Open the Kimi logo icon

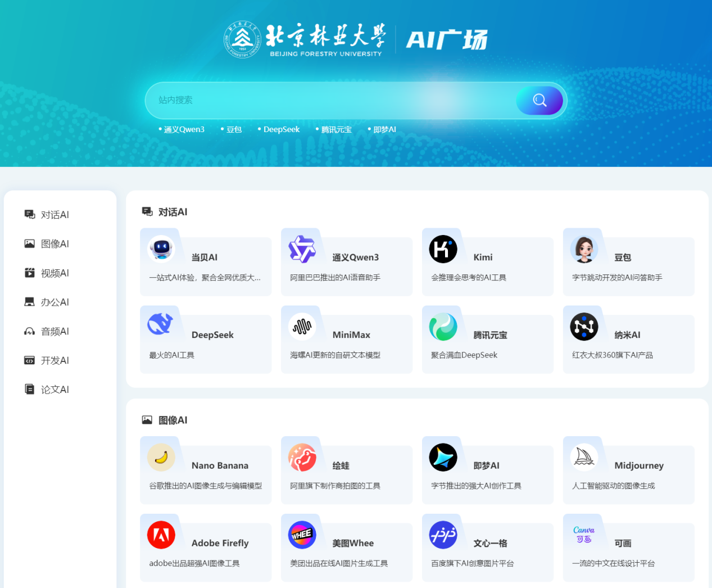(443, 249)
